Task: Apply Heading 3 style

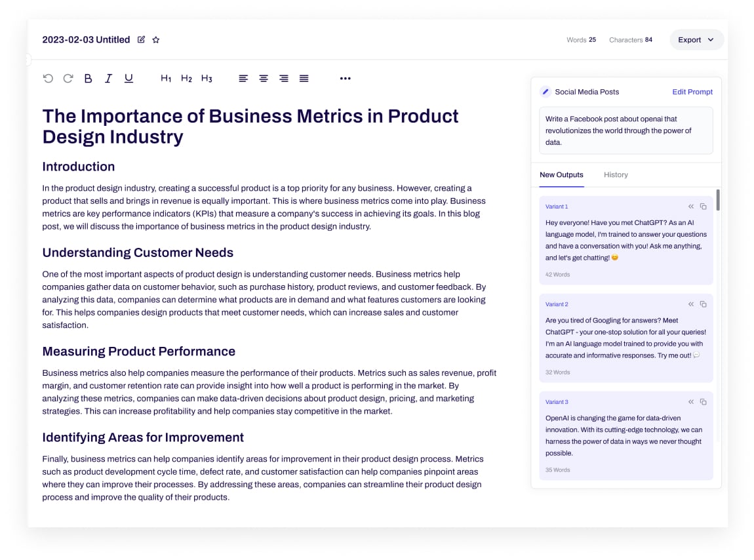Action: pyautogui.click(x=207, y=79)
